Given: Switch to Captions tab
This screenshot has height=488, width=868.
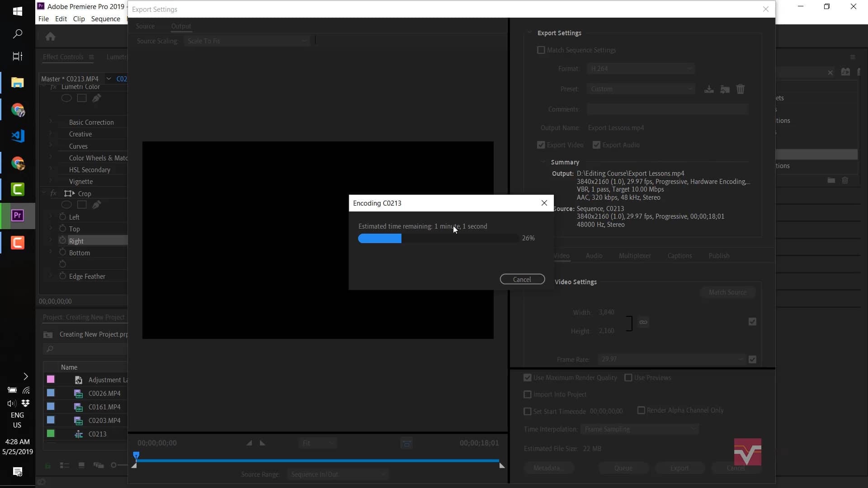Looking at the screenshot, I should click(679, 256).
